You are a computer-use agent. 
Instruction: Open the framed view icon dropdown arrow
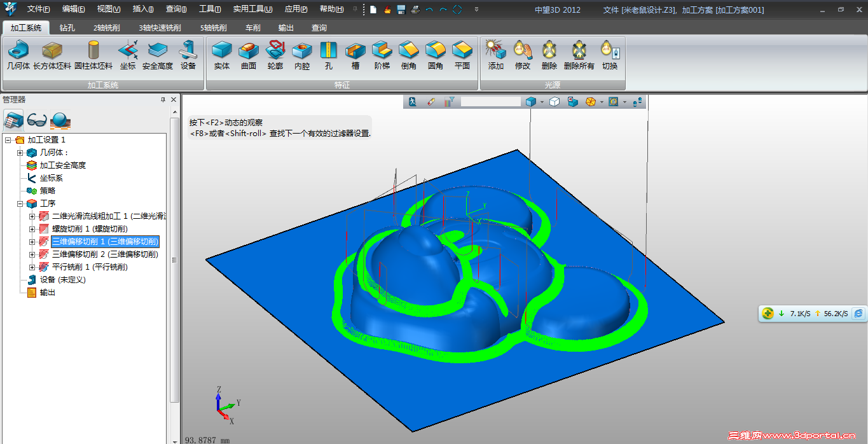[624, 102]
